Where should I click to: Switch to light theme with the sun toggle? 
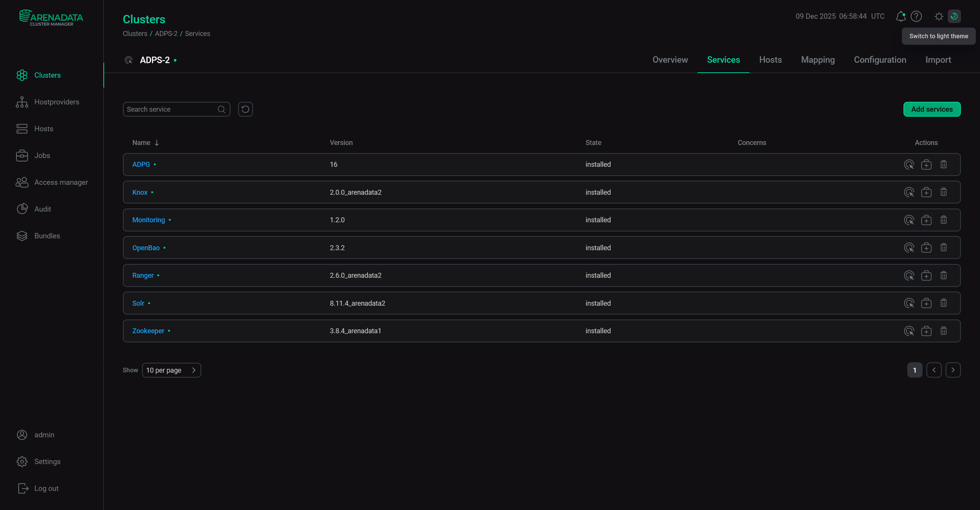pyautogui.click(x=939, y=16)
